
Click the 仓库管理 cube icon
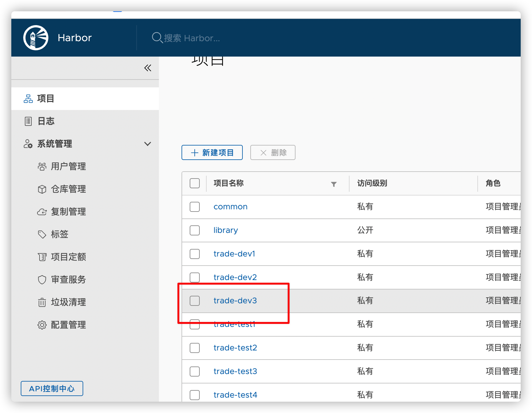(42, 189)
